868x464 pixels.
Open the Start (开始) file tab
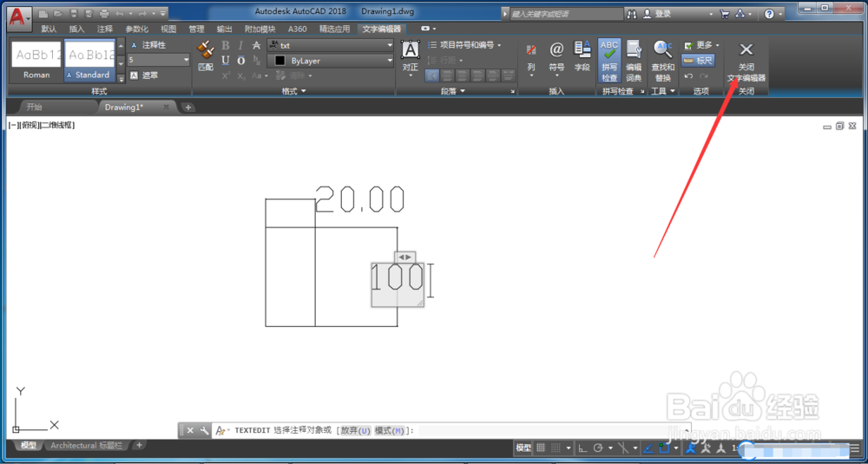(x=35, y=107)
